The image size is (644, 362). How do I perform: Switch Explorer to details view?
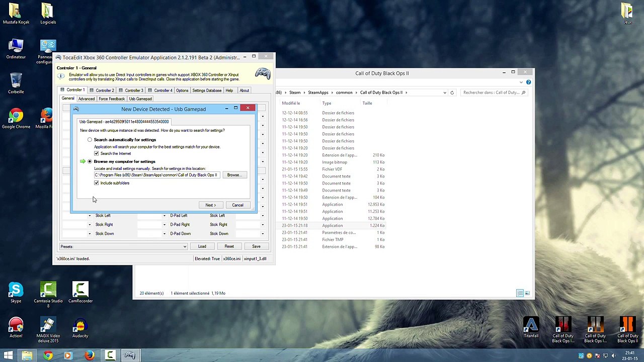[x=520, y=293]
